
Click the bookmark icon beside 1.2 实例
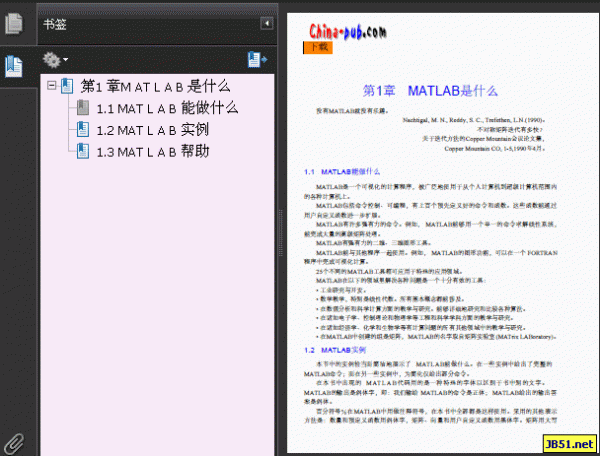pos(83,130)
